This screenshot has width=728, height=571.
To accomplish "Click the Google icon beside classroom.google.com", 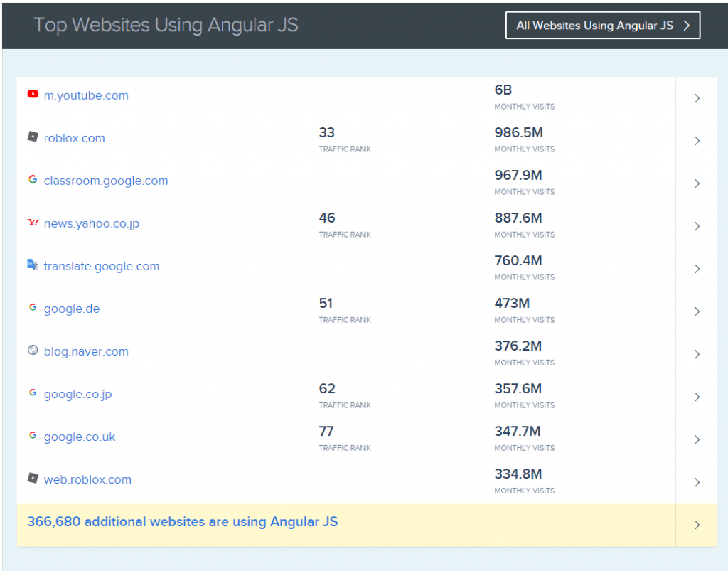I will pyautogui.click(x=32, y=180).
